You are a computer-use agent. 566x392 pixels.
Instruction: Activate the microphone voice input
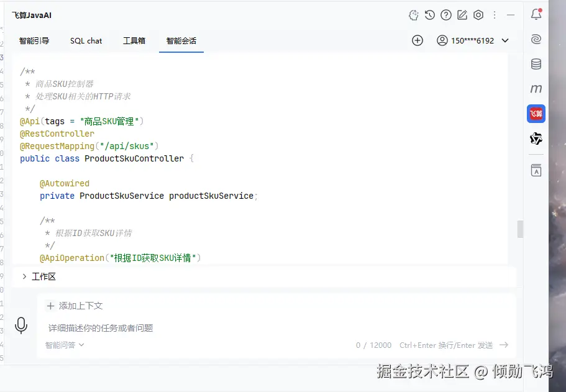[21, 326]
